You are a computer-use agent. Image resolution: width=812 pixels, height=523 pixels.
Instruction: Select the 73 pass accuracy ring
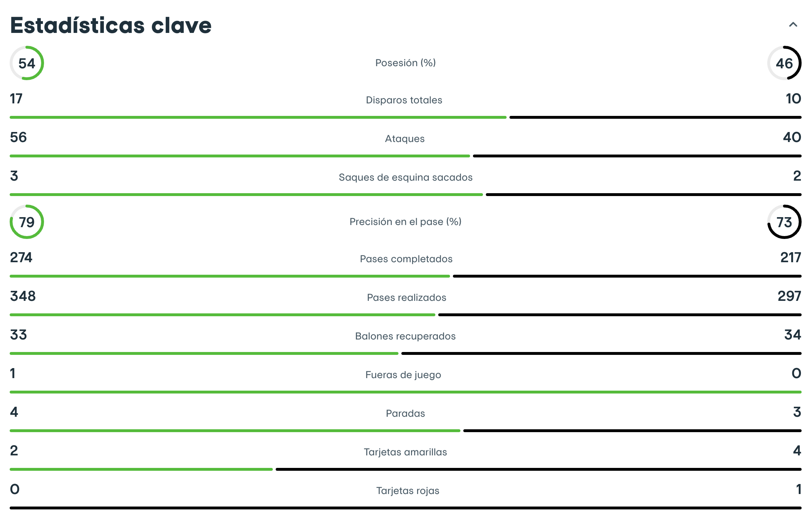point(784,222)
